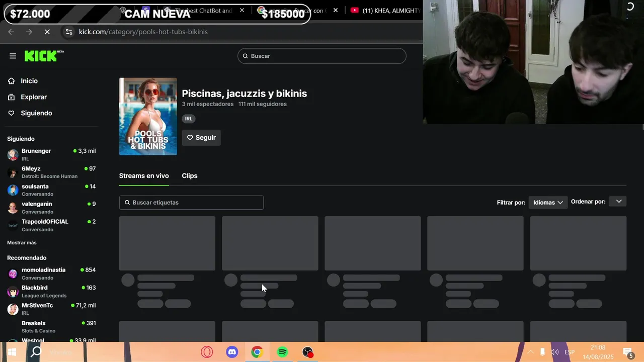Open Brunenger's channel in Siguiendo list
The image size is (644, 362).
51,154
